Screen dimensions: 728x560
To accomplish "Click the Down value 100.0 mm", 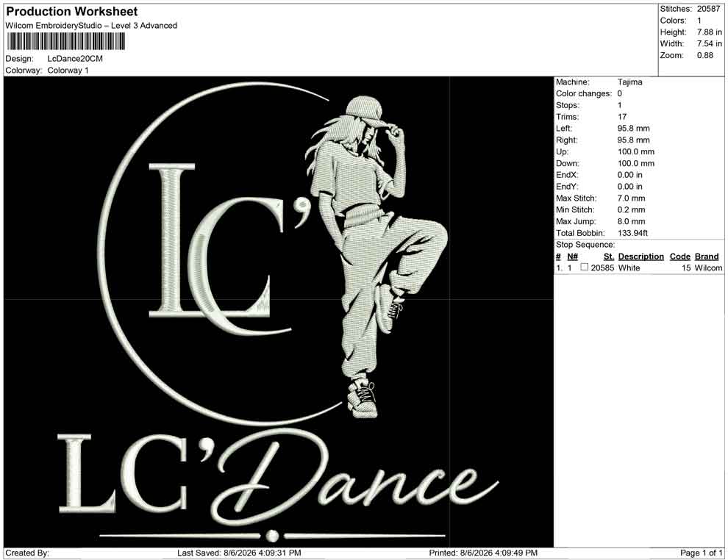I will (636, 163).
